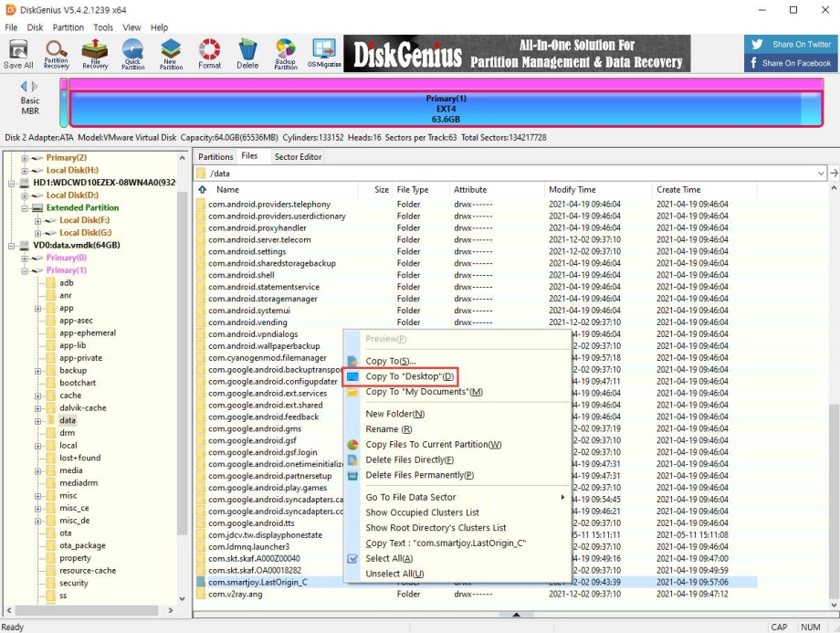Open the path dropdown for /data

click(x=821, y=174)
